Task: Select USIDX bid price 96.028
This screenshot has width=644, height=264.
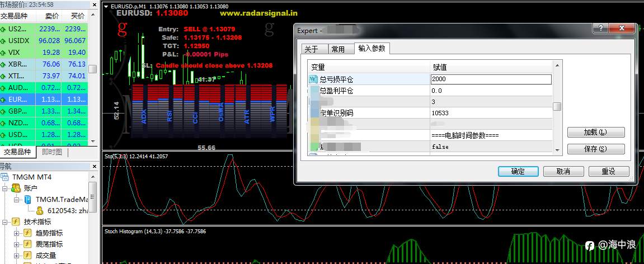Action: click(x=49, y=41)
